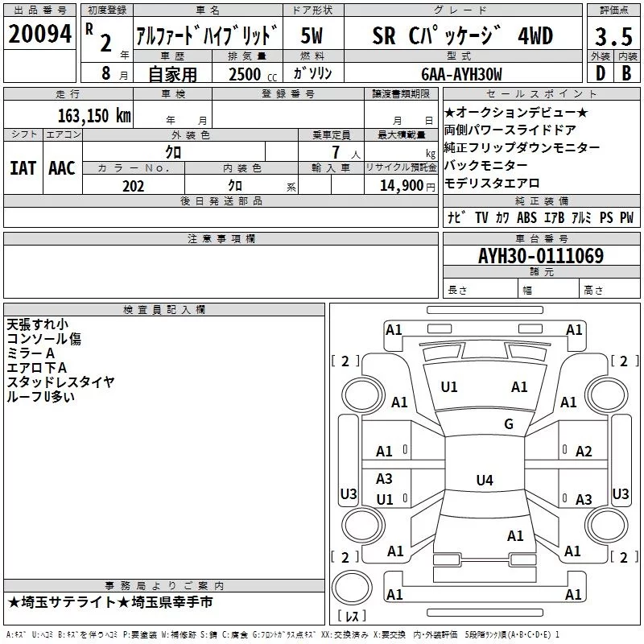This screenshot has height=644, width=644.
Task: Select the mileage 163,150 km
Action: click(94, 115)
